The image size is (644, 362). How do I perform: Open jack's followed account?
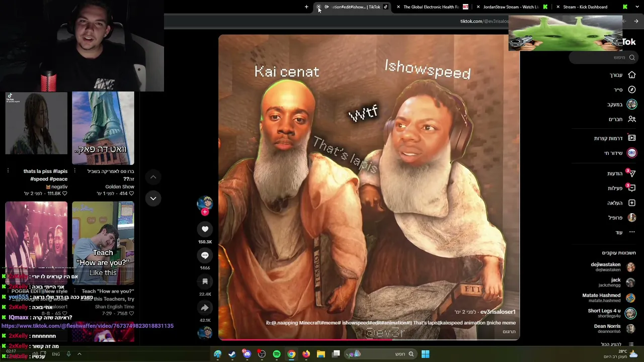pos(616,283)
